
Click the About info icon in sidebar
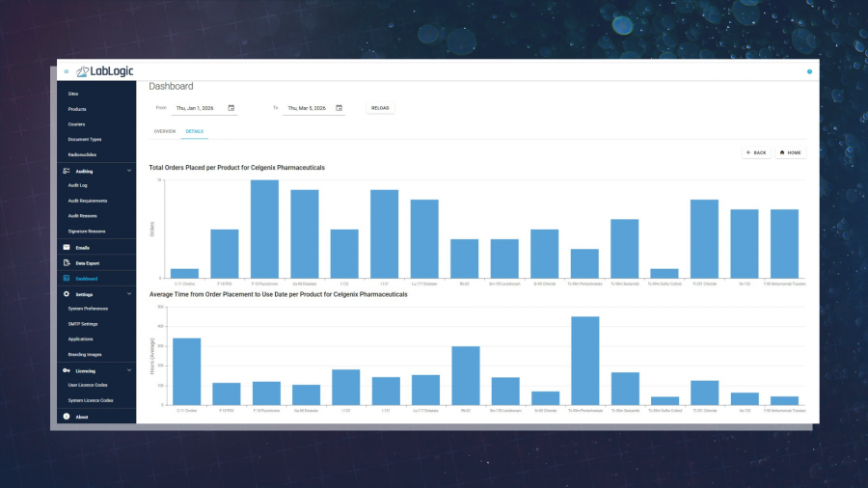66,417
